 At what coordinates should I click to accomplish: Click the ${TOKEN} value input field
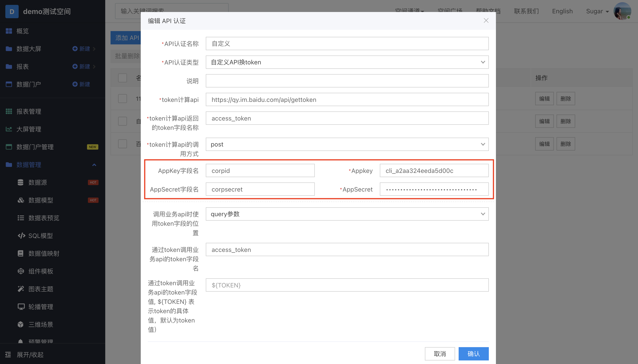click(x=347, y=285)
